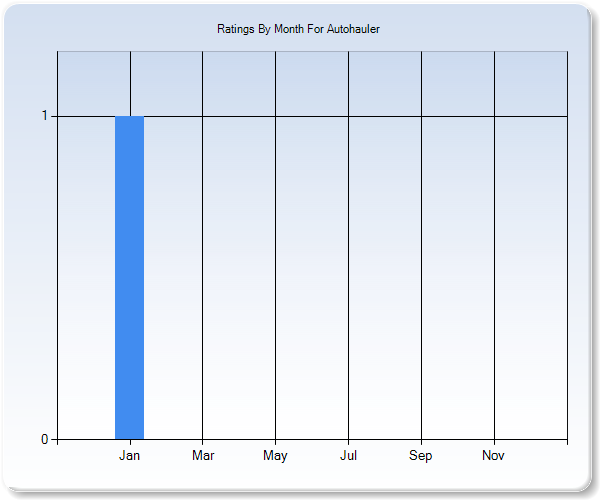Viewport: 600px width, 500px height.
Task: Click the 'May' axis label
Action: (275, 456)
